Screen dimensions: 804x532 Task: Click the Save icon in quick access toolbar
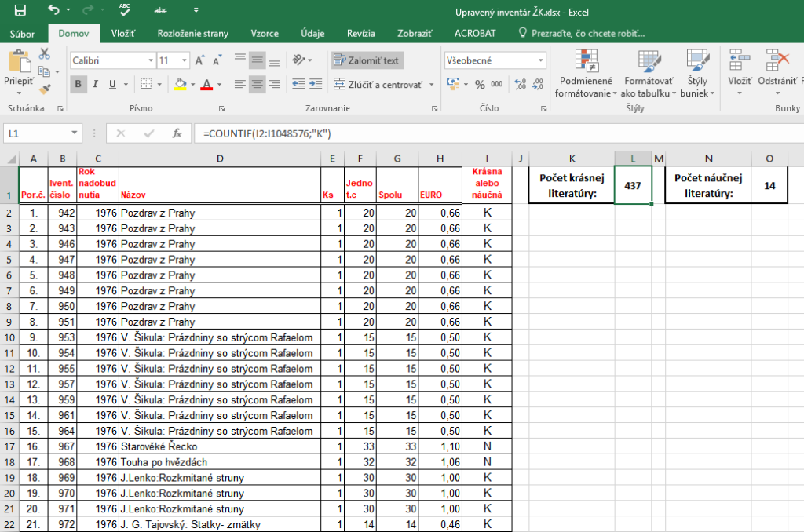click(20, 11)
